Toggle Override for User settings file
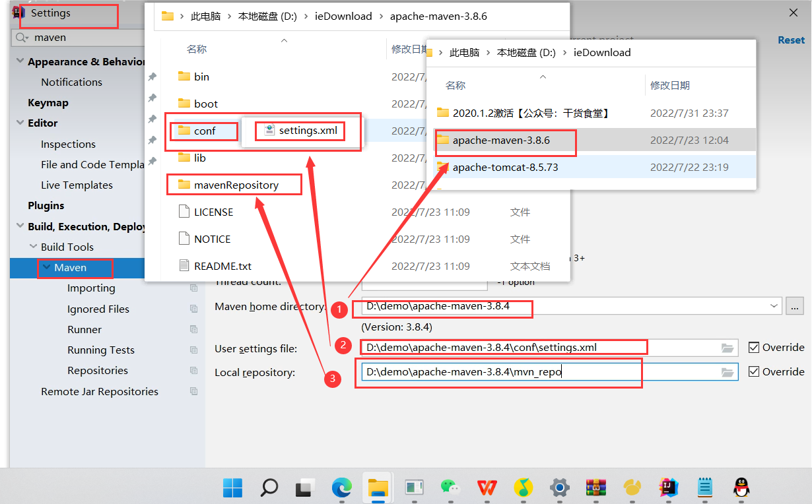This screenshot has width=812, height=504. tap(754, 347)
